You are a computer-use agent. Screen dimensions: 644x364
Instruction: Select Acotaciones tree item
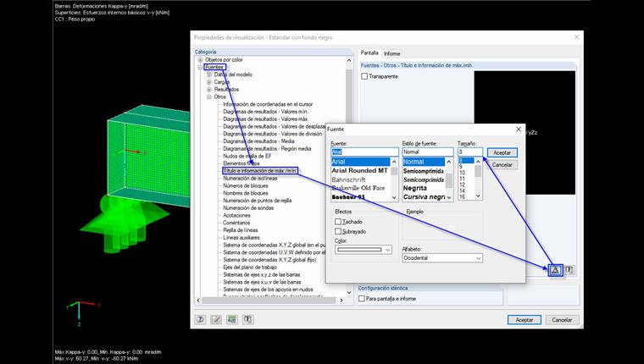[x=236, y=215]
